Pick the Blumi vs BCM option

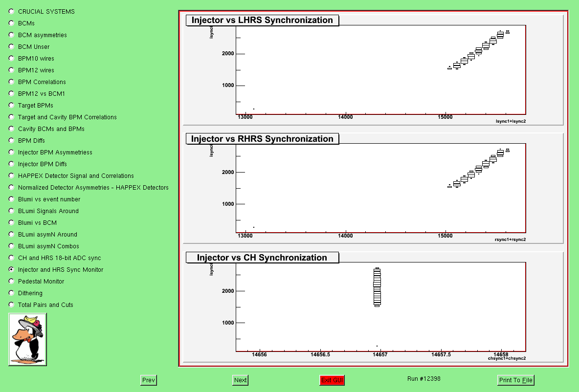click(11, 222)
